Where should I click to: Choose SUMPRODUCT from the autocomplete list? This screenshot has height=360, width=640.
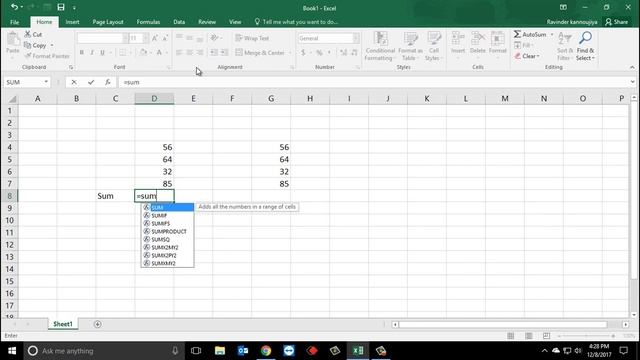(168, 231)
